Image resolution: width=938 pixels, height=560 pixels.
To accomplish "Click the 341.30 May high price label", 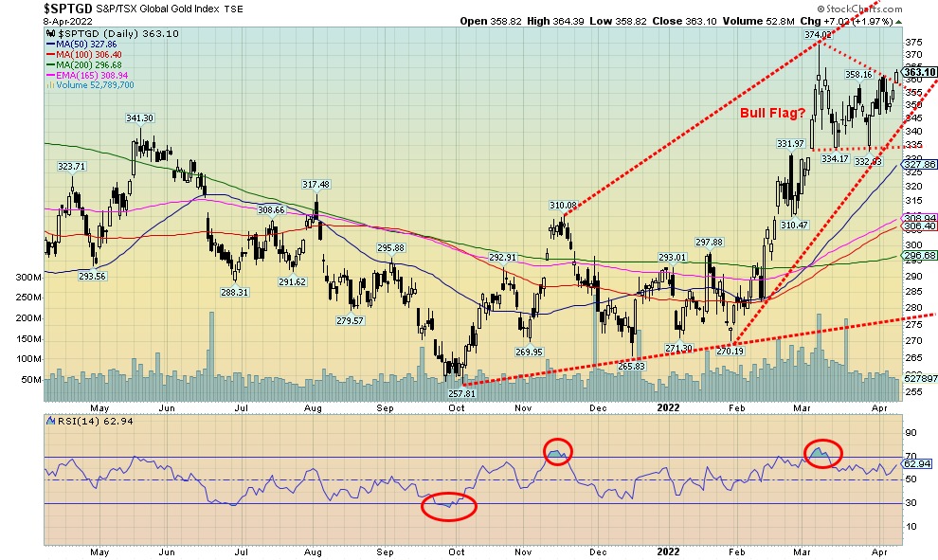I will (x=139, y=118).
